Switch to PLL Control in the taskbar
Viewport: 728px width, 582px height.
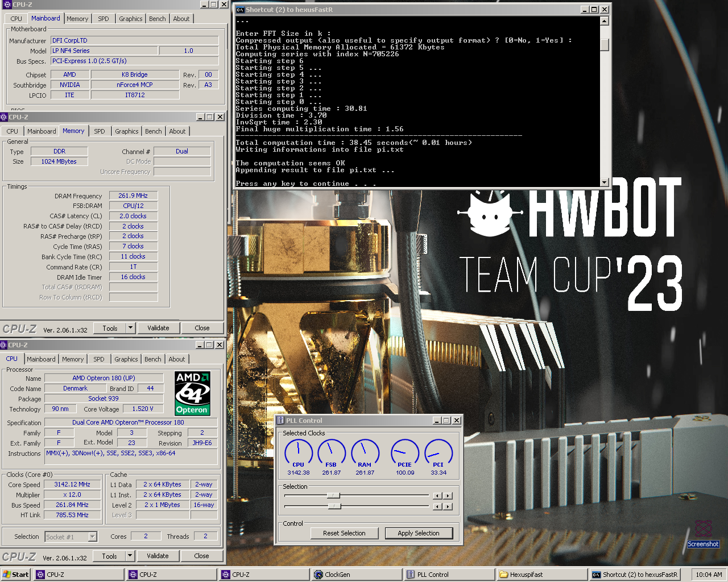449,575
